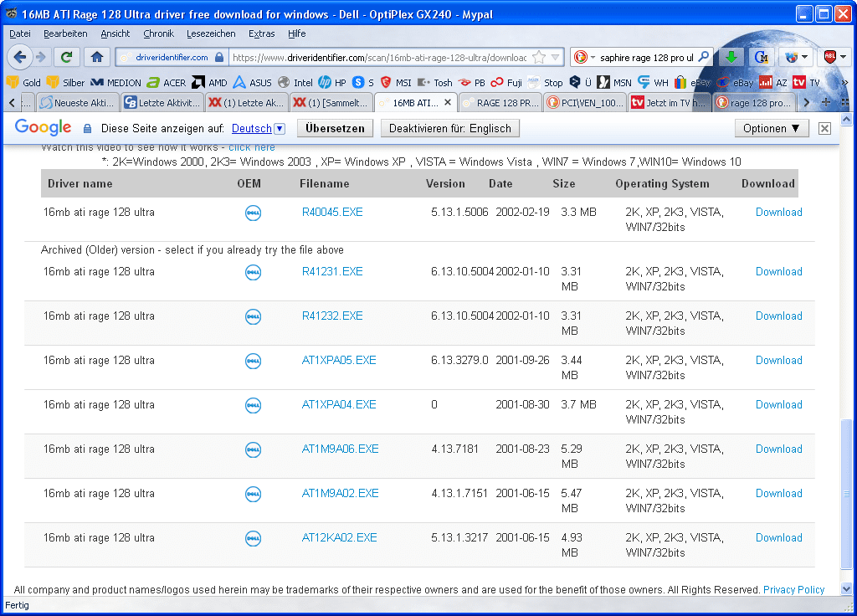Open the MSN bookmark
This screenshot has width=857, height=616.
coord(614,83)
